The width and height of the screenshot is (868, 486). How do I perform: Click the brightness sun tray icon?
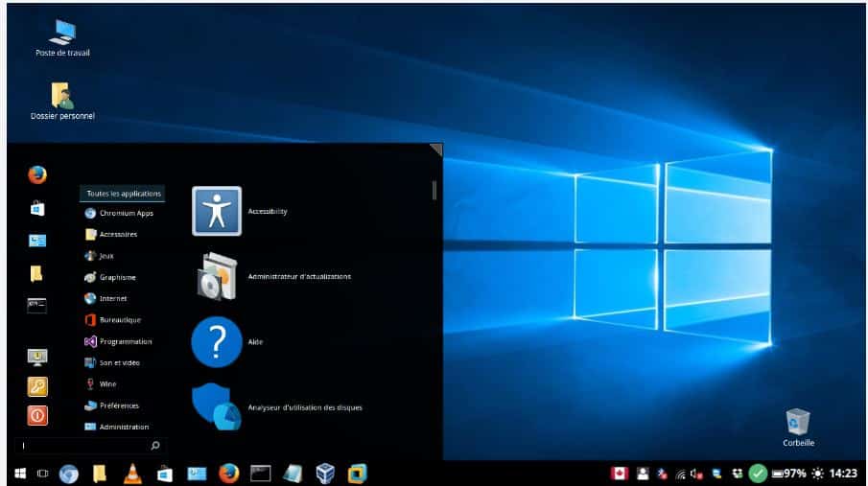(x=817, y=474)
